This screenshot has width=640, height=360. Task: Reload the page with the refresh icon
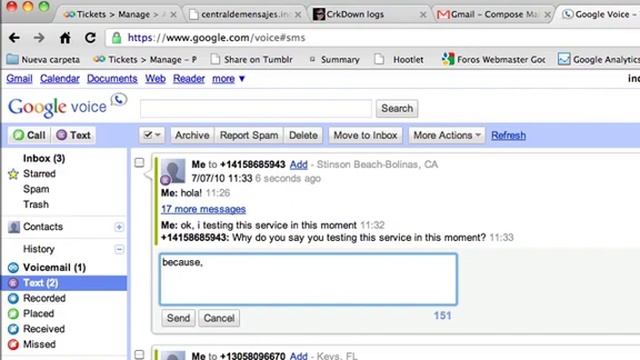(x=90, y=38)
